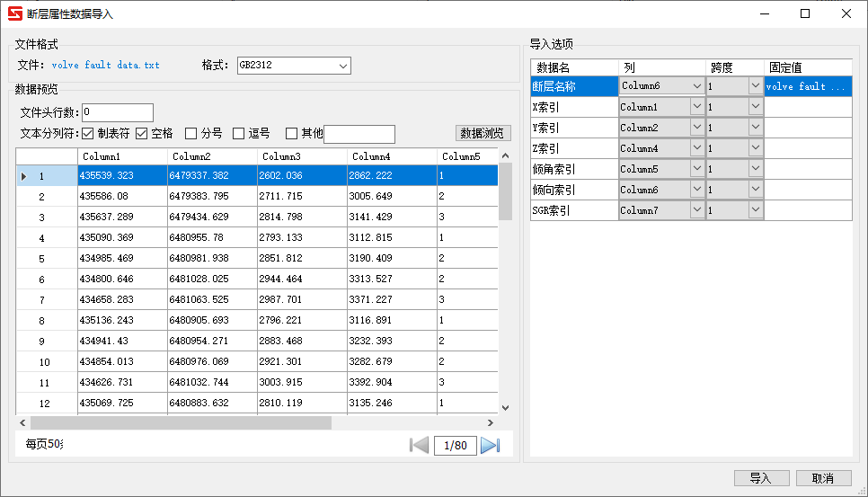The width and height of the screenshot is (868, 497).
Task: Open column dropdown for Z索引 row
Action: coord(697,147)
